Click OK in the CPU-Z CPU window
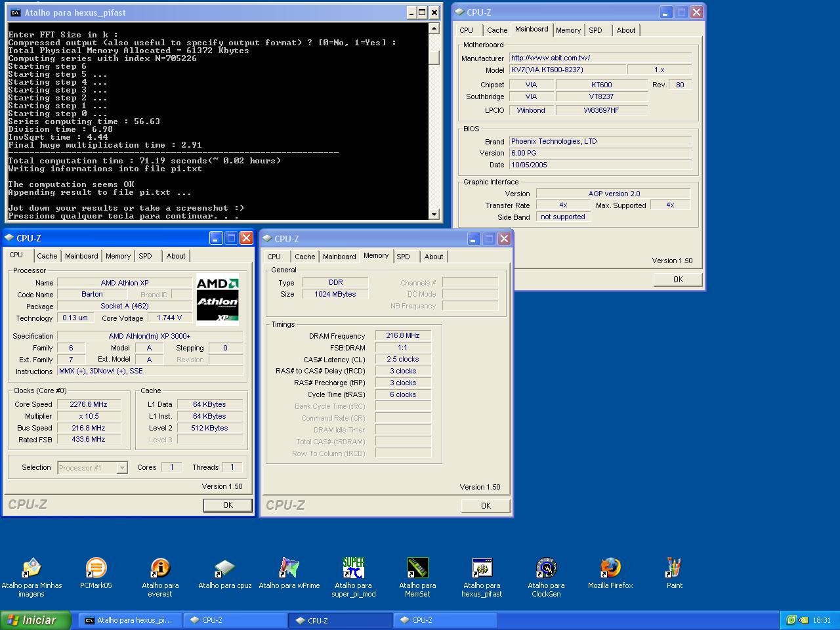Viewport: 840px width, 630px height. tap(228, 505)
